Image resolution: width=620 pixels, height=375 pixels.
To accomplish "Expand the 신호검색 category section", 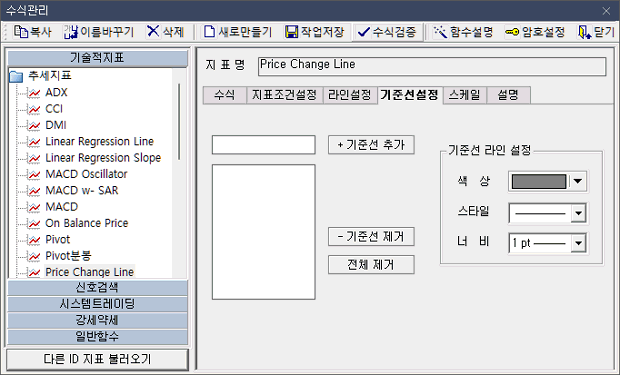I will tap(97, 288).
